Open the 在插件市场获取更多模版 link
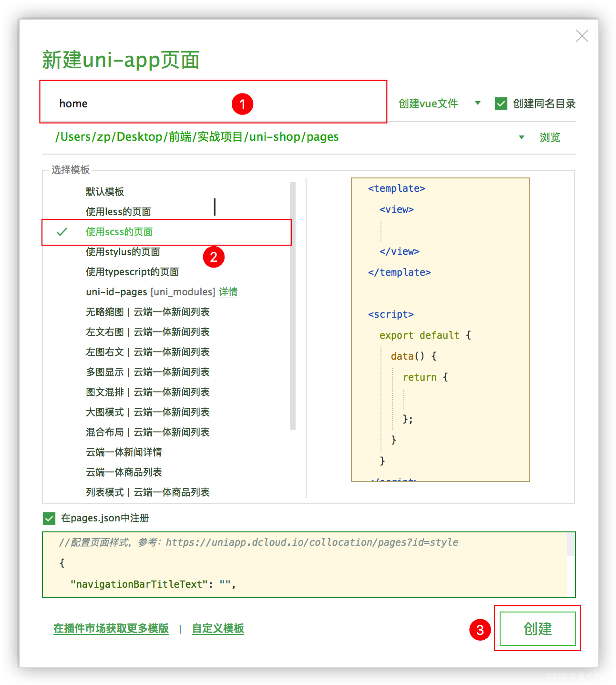The height and width of the screenshot is (685, 616). [x=111, y=629]
